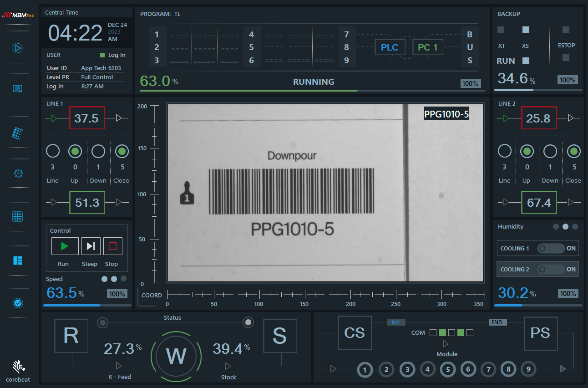Click the barcode camera image
Image resolution: width=588 pixels, height=388 pixels.
325,193
